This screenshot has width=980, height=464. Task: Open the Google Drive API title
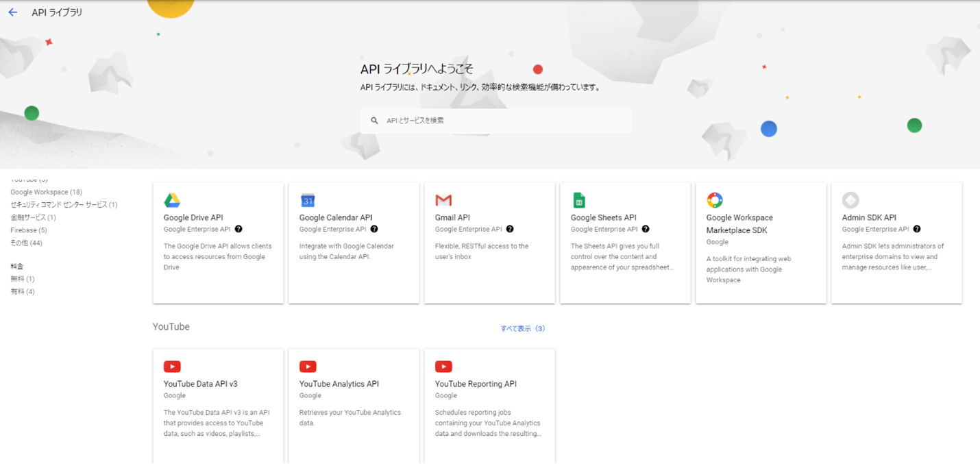coord(193,218)
